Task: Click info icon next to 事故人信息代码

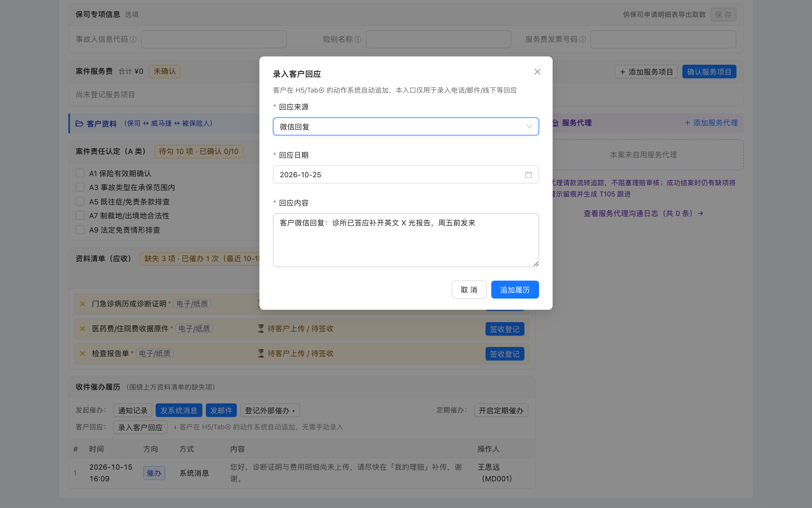Action: coord(133,40)
